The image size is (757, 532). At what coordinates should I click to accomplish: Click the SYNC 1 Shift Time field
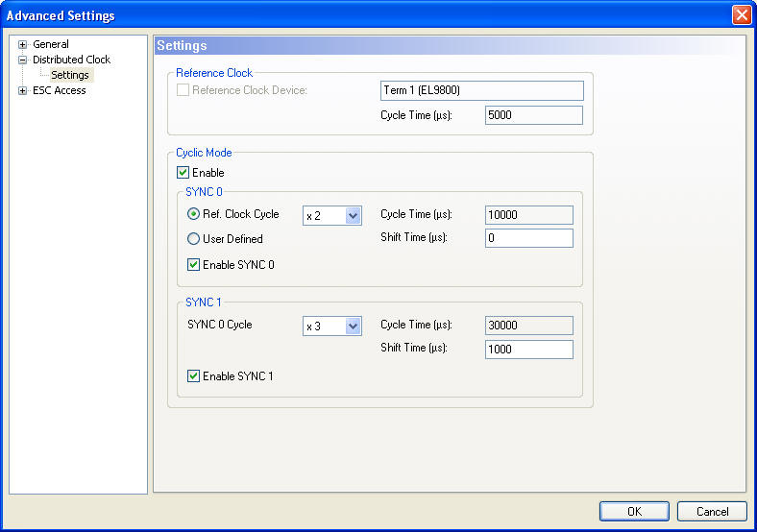point(528,349)
